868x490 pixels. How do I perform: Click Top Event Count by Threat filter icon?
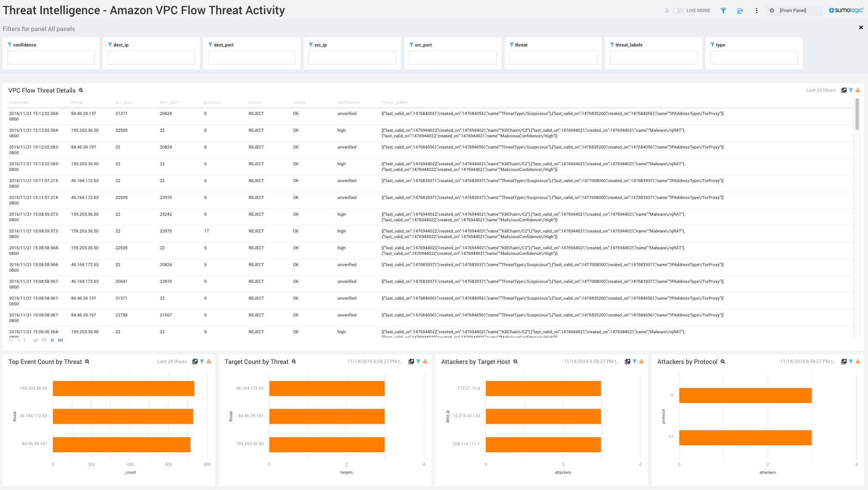pos(202,362)
